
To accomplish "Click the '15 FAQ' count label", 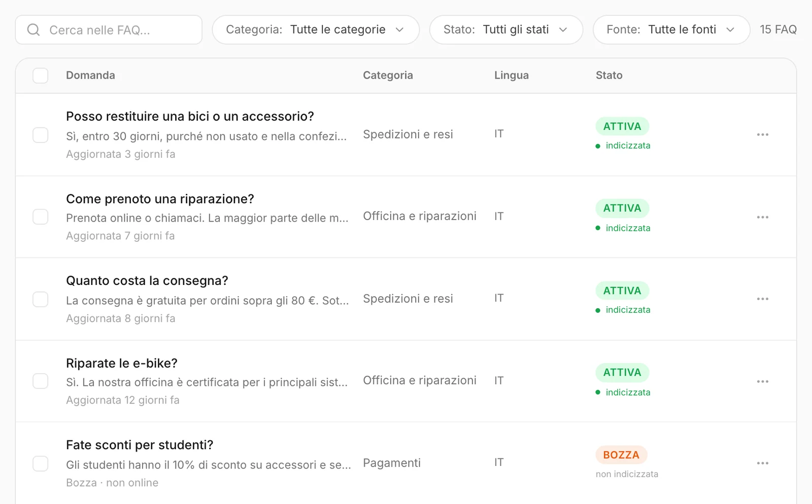I will (x=778, y=29).
